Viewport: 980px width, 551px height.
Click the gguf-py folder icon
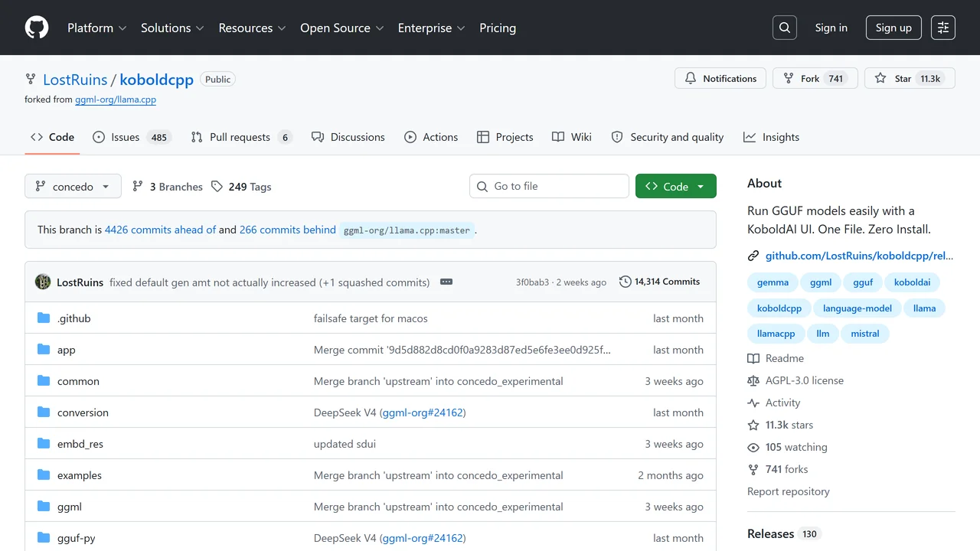click(44, 538)
